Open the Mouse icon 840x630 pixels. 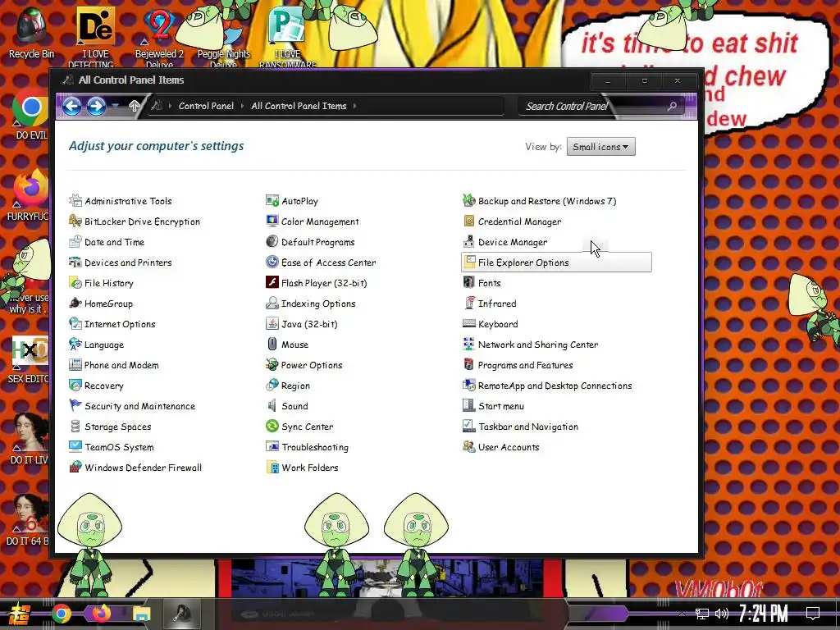pos(272,345)
